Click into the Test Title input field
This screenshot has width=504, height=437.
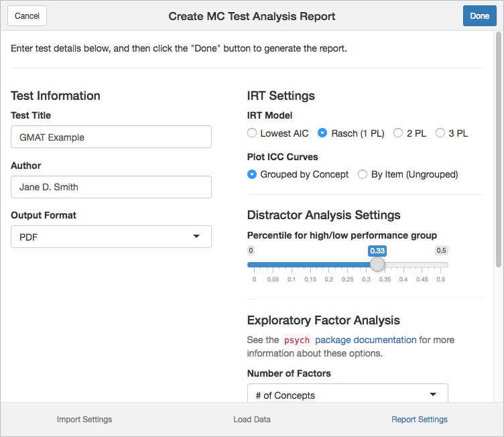tap(111, 137)
